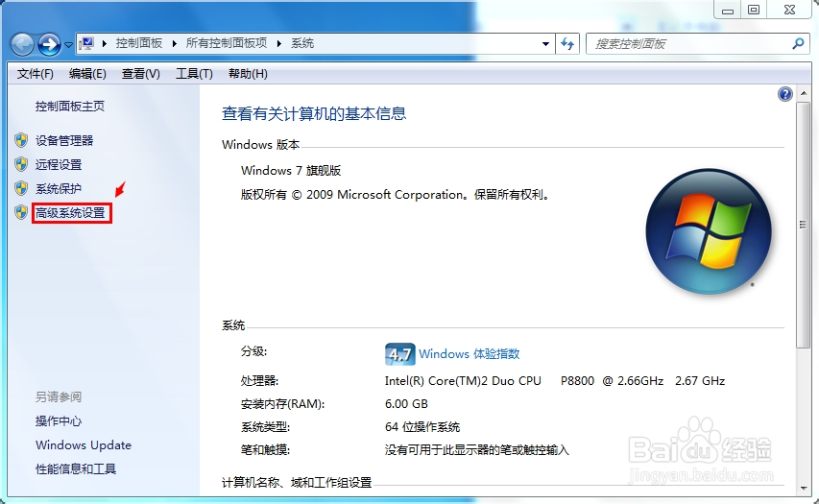This screenshot has width=819, height=504.
Task: Open the recent pages dropdown beside Forward
Action: [68, 45]
